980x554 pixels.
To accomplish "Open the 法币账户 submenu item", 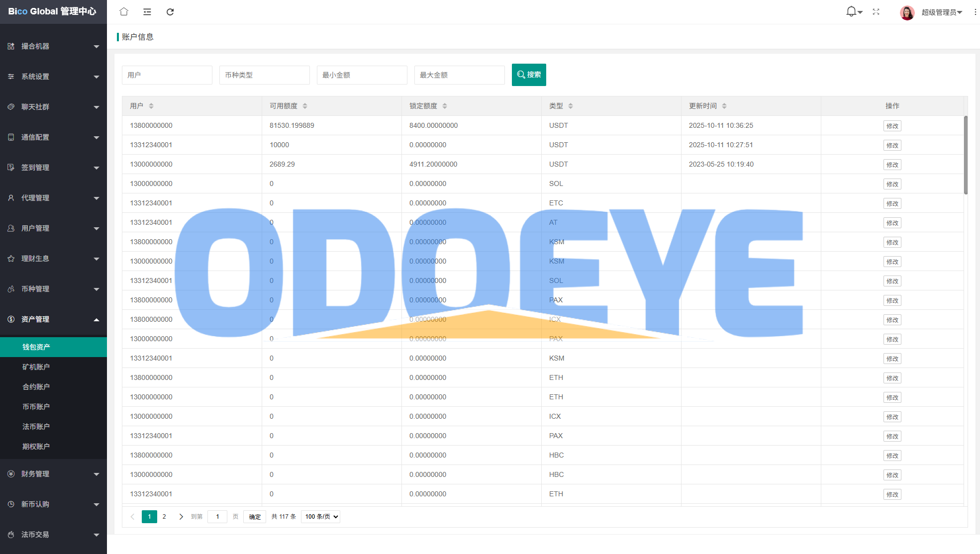I will (36, 427).
